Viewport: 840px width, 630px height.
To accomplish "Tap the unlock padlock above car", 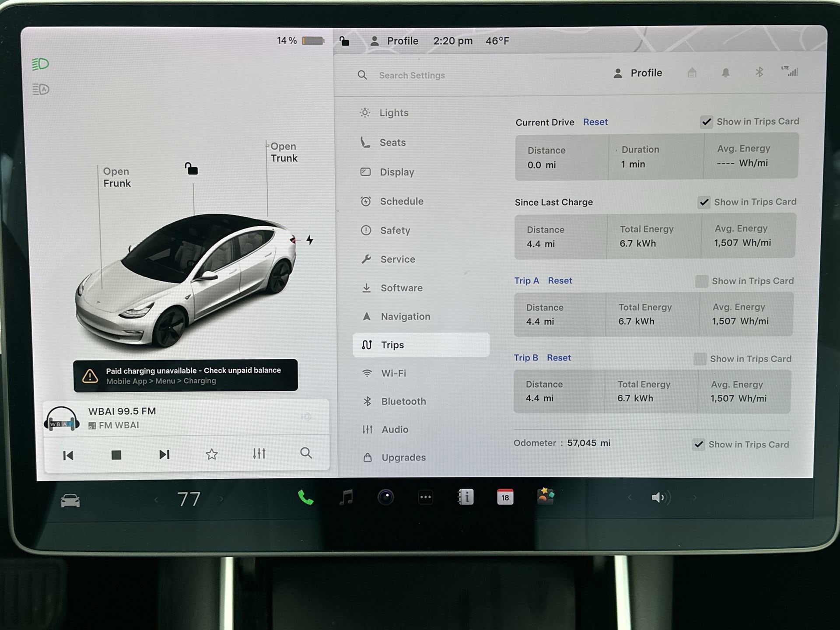I will tap(191, 168).
